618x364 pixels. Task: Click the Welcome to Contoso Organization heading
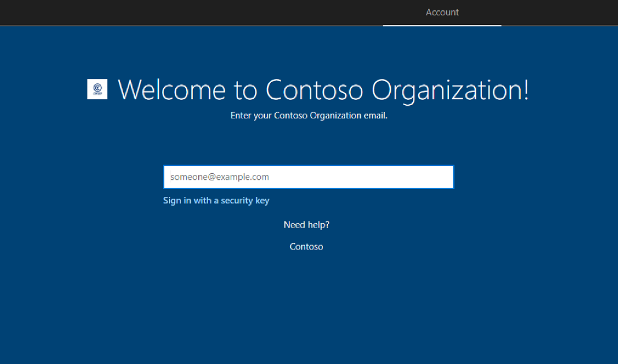click(324, 90)
